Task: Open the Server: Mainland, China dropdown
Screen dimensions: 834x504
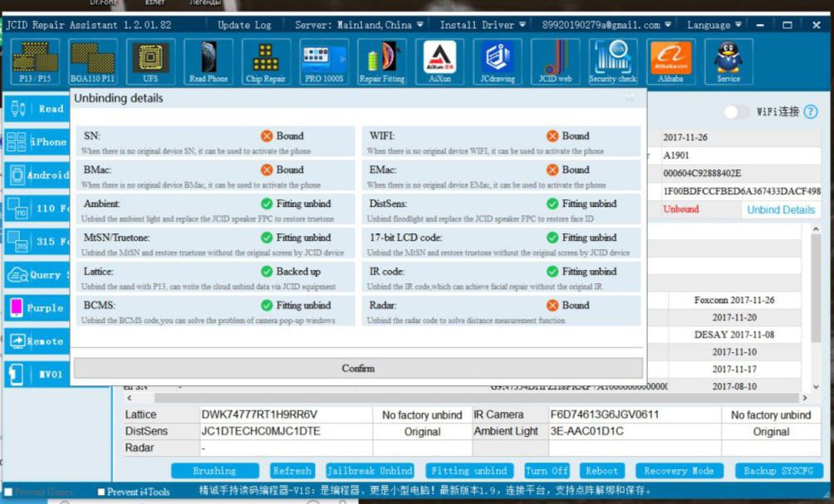Action: coord(359,25)
